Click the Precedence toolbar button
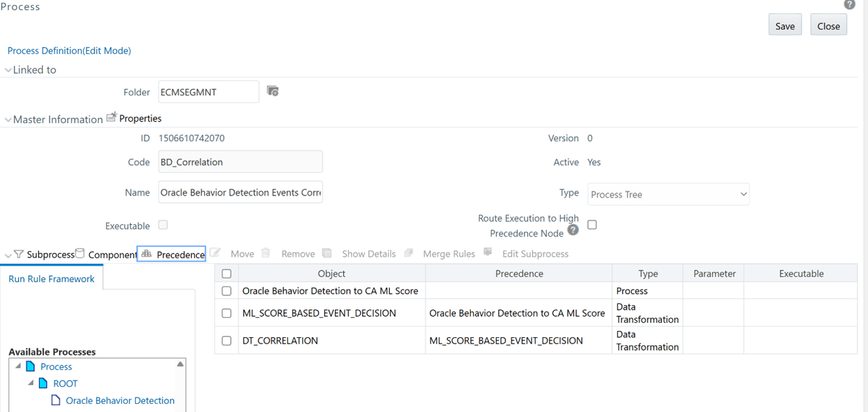 [171, 253]
